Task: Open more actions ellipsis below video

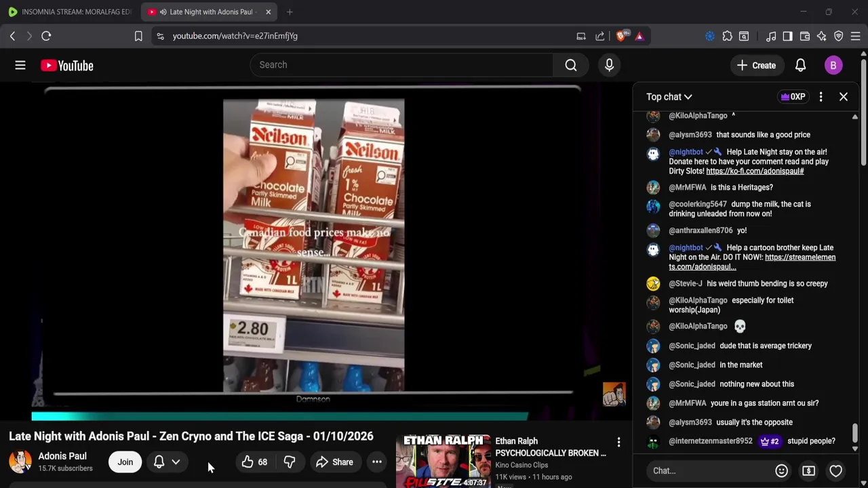Action: (x=377, y=462)
